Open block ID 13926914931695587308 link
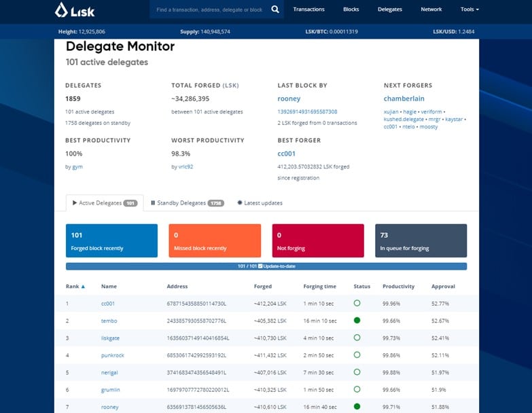This screenshot has width=532, height=413. (x=307, y=111)
